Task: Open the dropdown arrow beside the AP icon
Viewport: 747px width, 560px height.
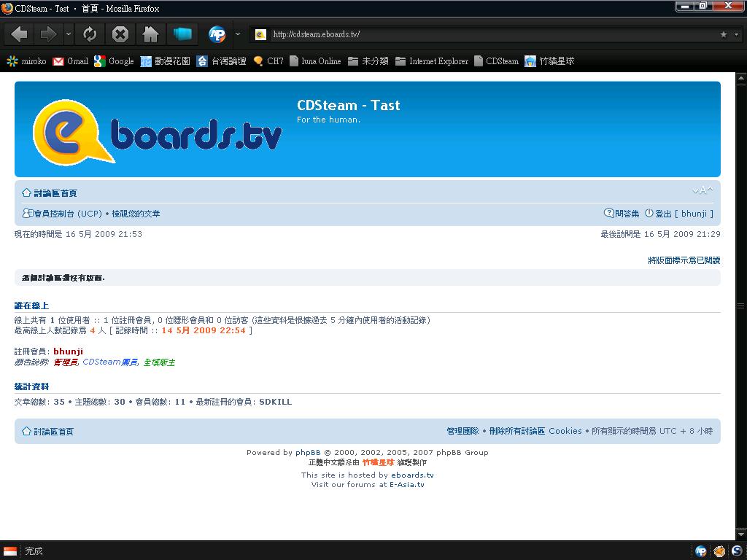Action: (238, 34)
